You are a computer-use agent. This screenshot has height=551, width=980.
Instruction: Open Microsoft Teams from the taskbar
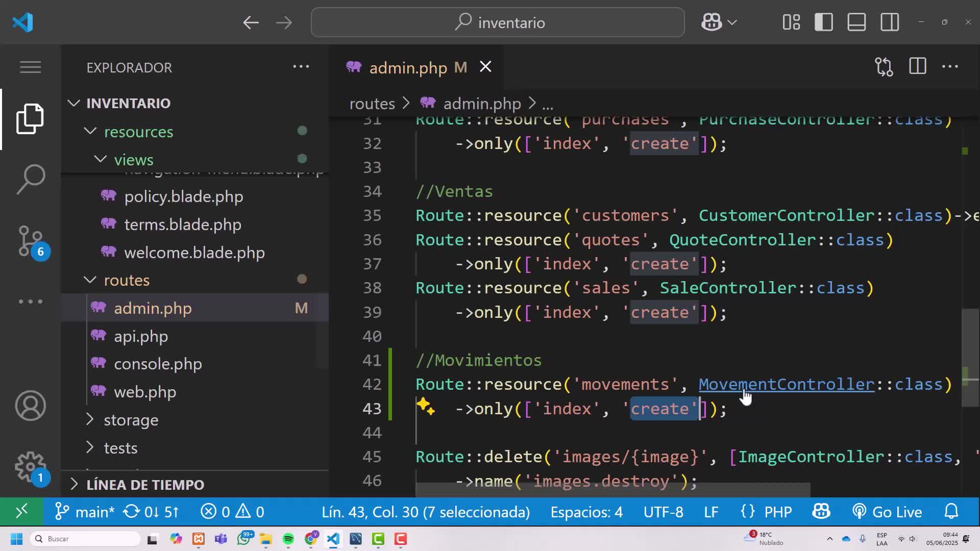(x=221, y=539)
